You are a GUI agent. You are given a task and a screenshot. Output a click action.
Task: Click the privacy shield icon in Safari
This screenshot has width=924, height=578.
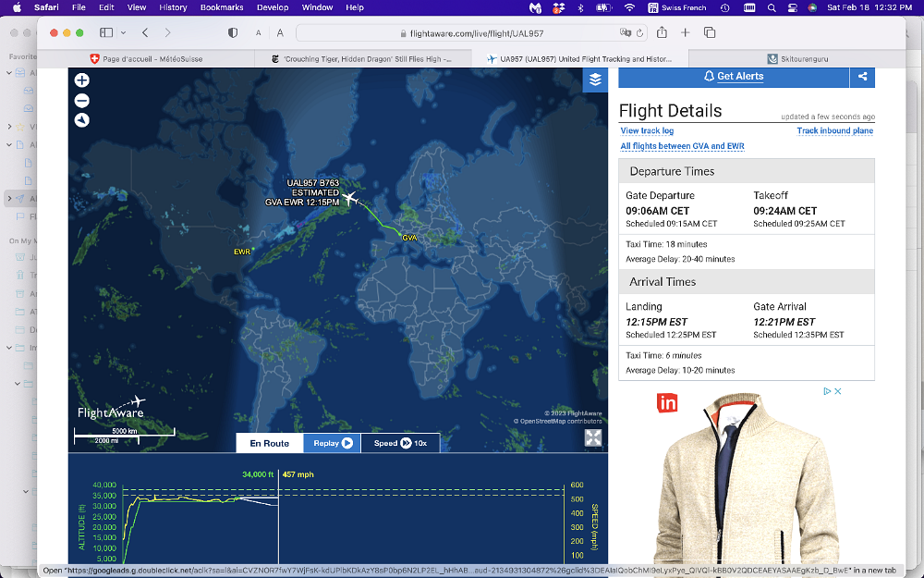click(x=233, y=32)
